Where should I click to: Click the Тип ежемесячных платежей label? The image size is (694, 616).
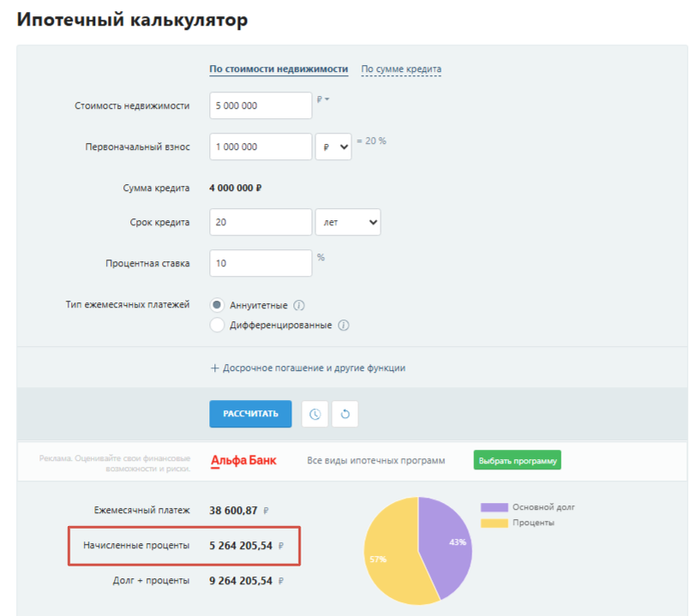click(128, 305)
